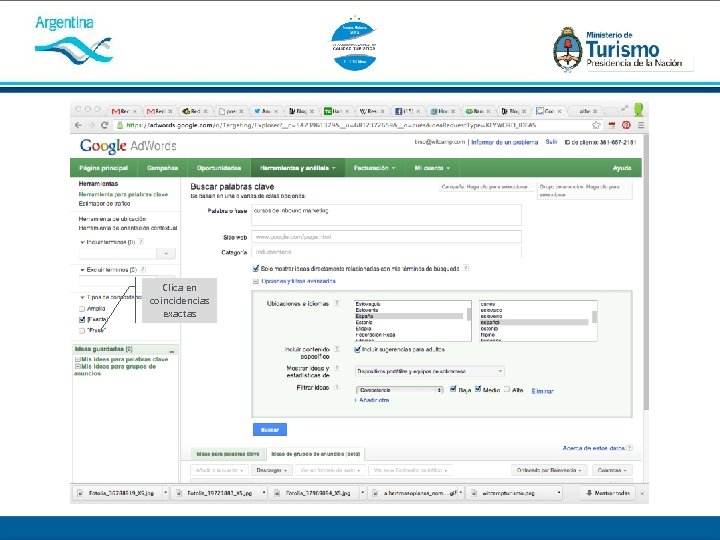Screen dimensions: 720x540
Task: Open the first Gmail browser tab
Action: pyautogui.click(x=125, y=111)
